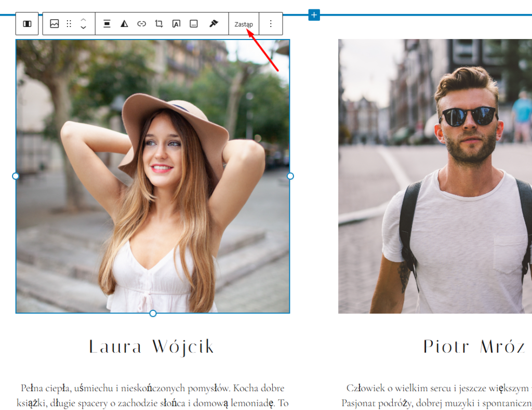Click the drag handle dots icon
This screenshot has height=410, width=532.
click(x=69, y=24)
